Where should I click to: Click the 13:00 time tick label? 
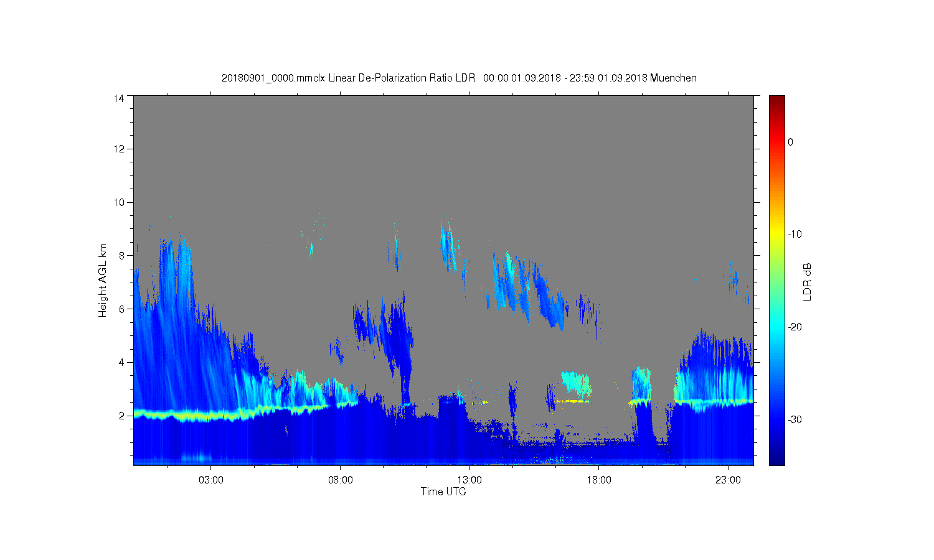pyautogui.click(x=469, y=480)
